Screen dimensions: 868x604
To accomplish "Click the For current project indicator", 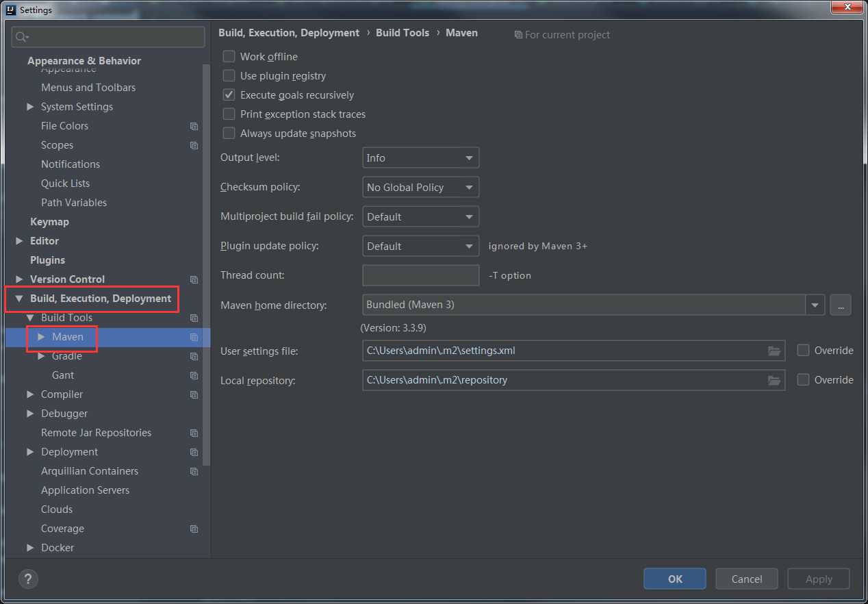I will (x=562, y=34).
